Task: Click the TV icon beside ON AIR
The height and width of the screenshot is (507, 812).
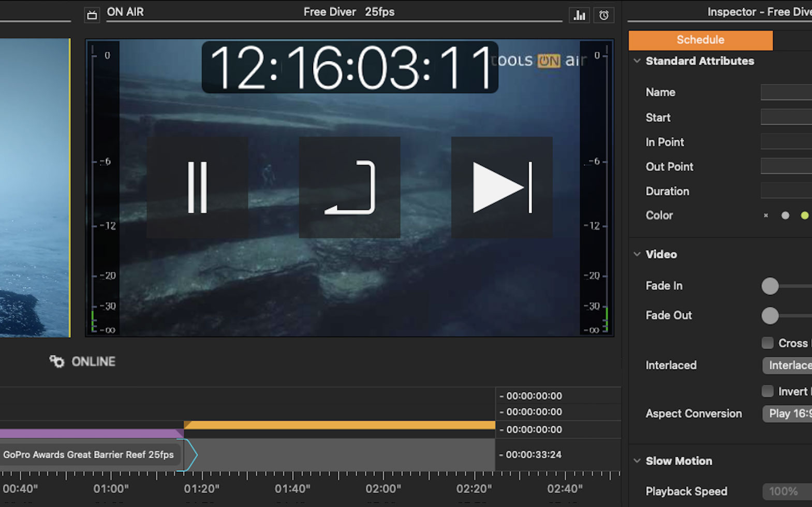Action: pos(92,15)
